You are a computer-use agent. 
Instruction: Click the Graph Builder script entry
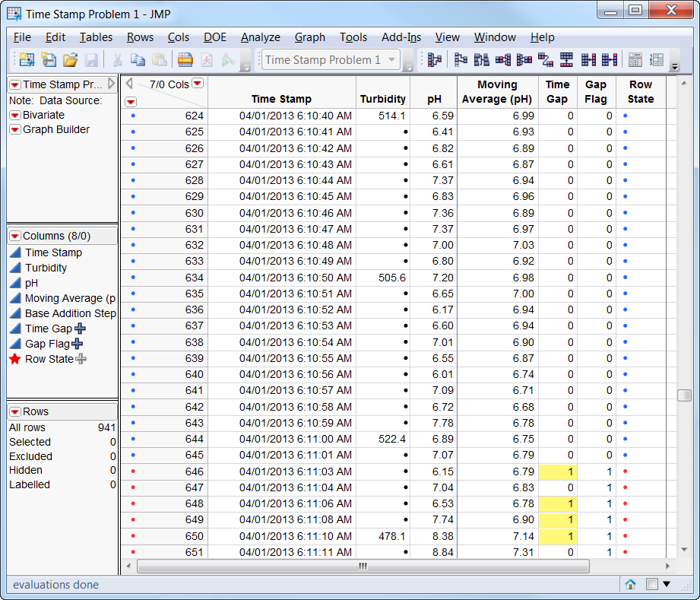click(x=55, y=129)
